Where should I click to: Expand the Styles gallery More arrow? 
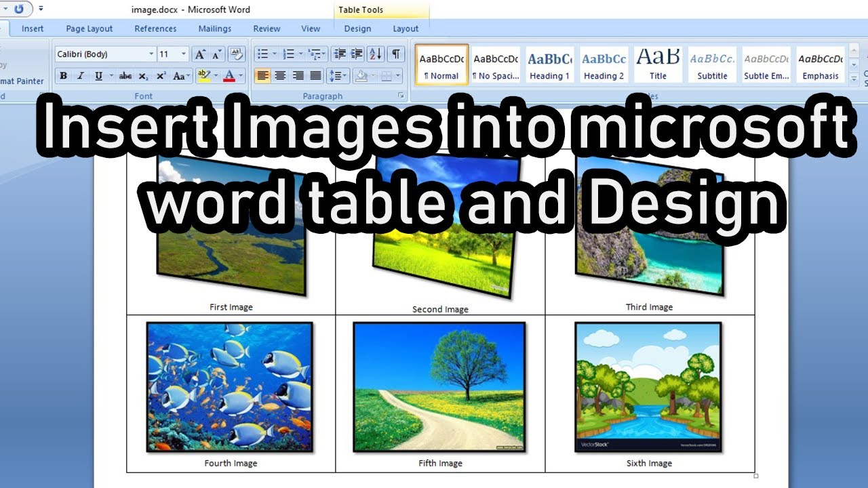click(x=854, y=79)
